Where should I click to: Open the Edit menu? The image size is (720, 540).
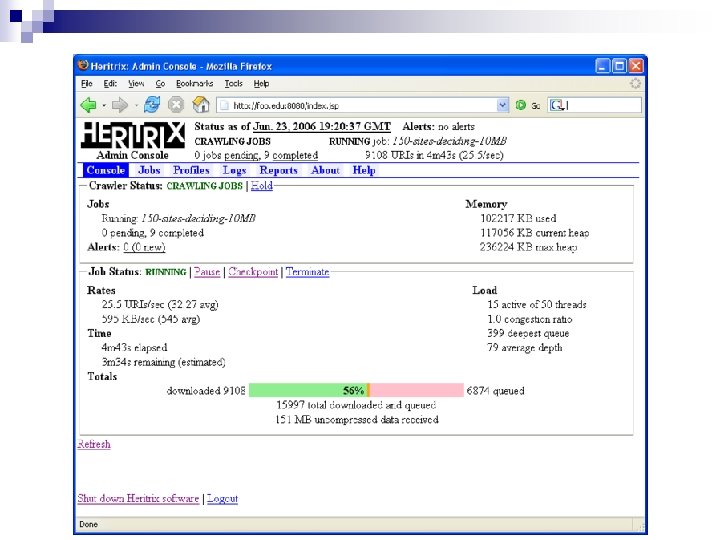110,84
